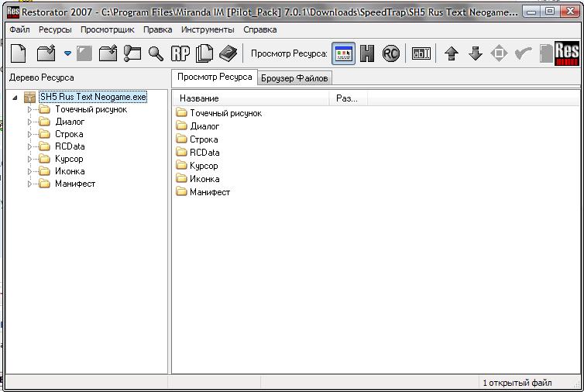Sort by the Название column header
The height and width of the screenshot is (392, 584).
[252, 98]
